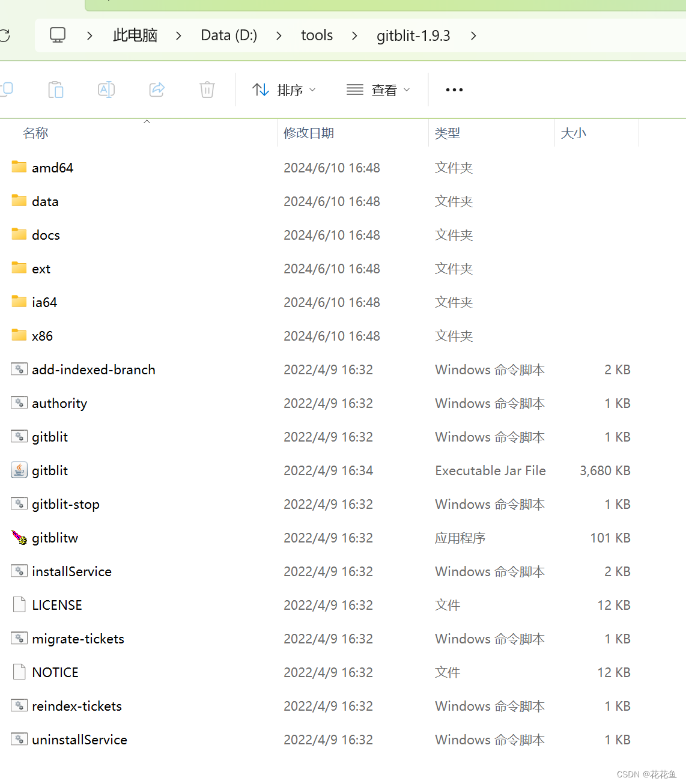This screenshot has height=784, width=686.
Task: Click the Paste clipboard toolbar icon
Action: point(56,90)
